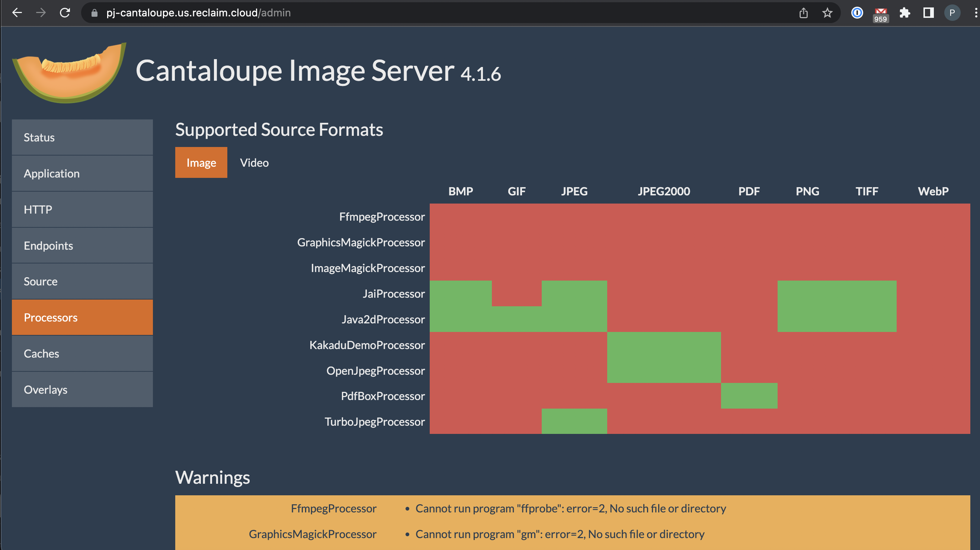980x550 pixels.
Task: Open the Application section
Action: (82, 173)
